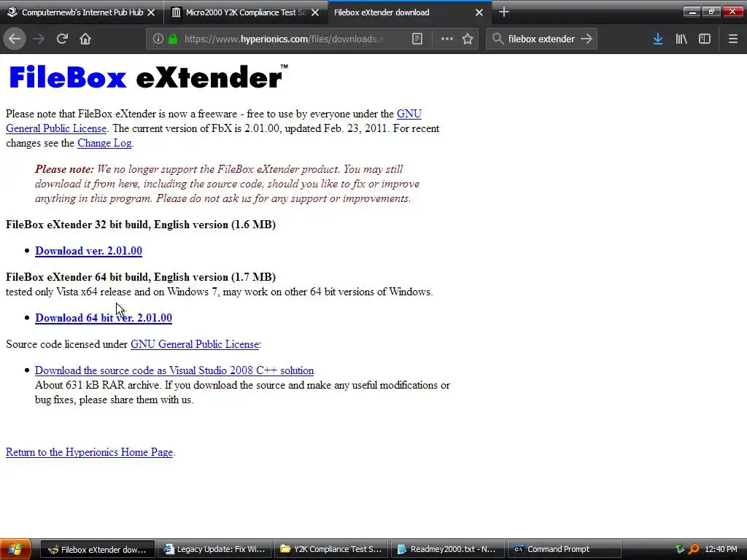747x560 pixels.
Task: Submit search with the arrow button
Action: [x=587, y=39]
